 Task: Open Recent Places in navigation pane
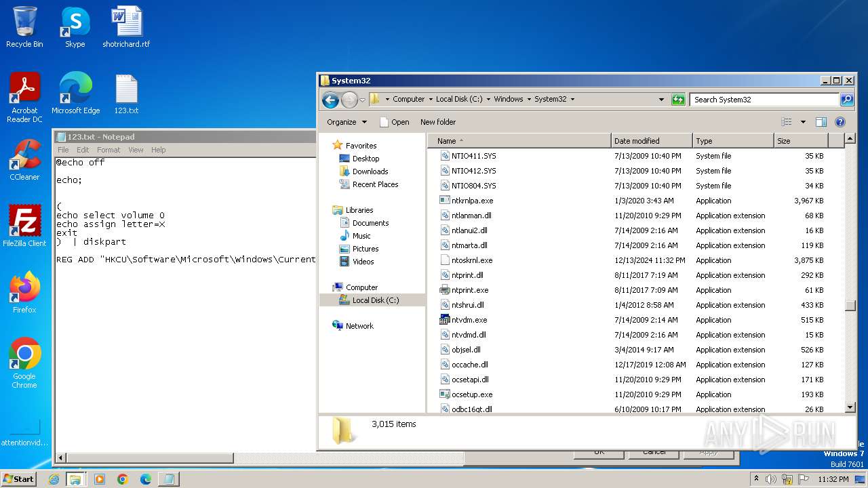[375, 184]
